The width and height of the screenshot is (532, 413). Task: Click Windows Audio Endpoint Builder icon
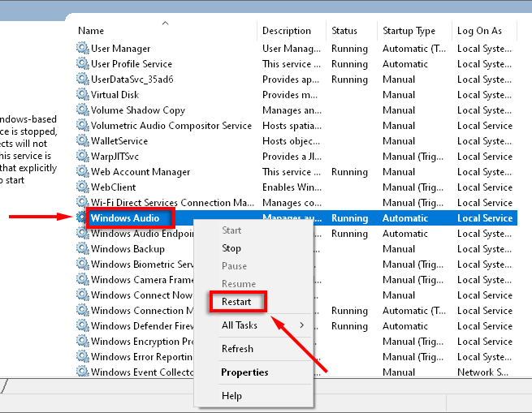pyautogui.click(x=83, y=234)
